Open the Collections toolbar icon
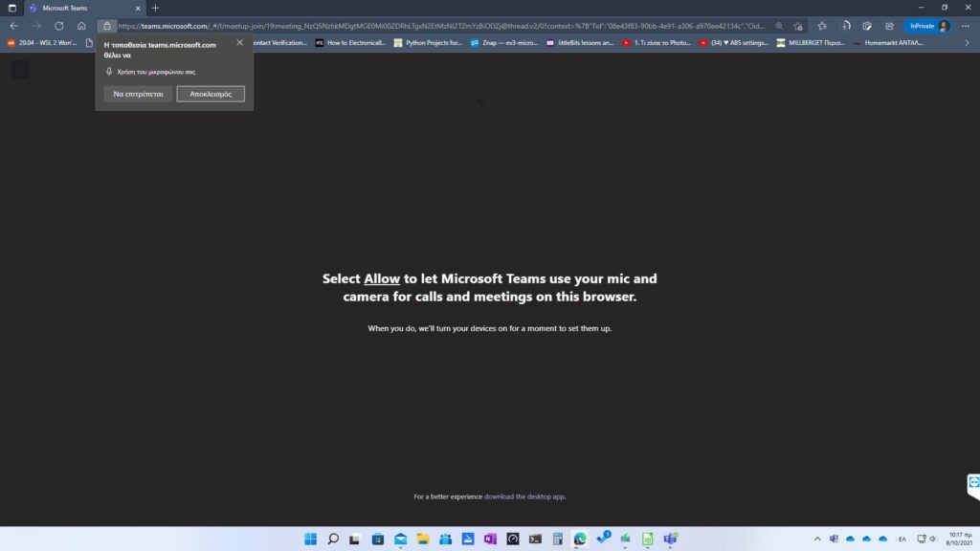Viewport: 980px width, 551px height. (x=867, y=26)
